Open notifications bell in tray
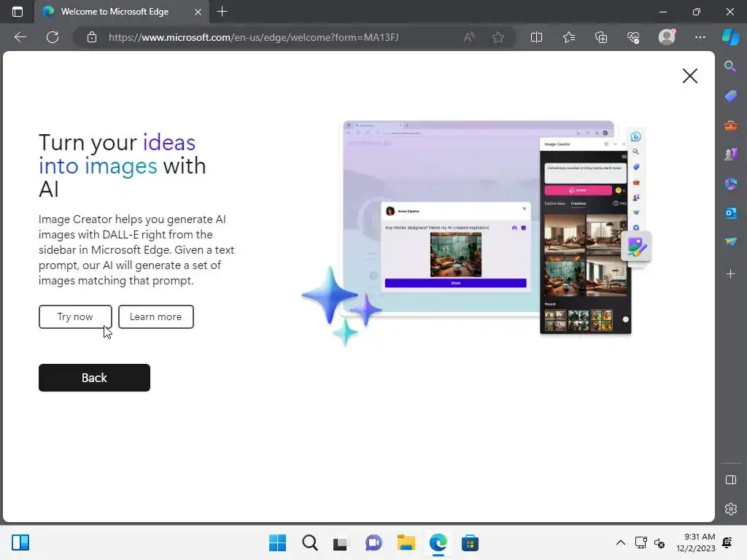 [727, 542]
